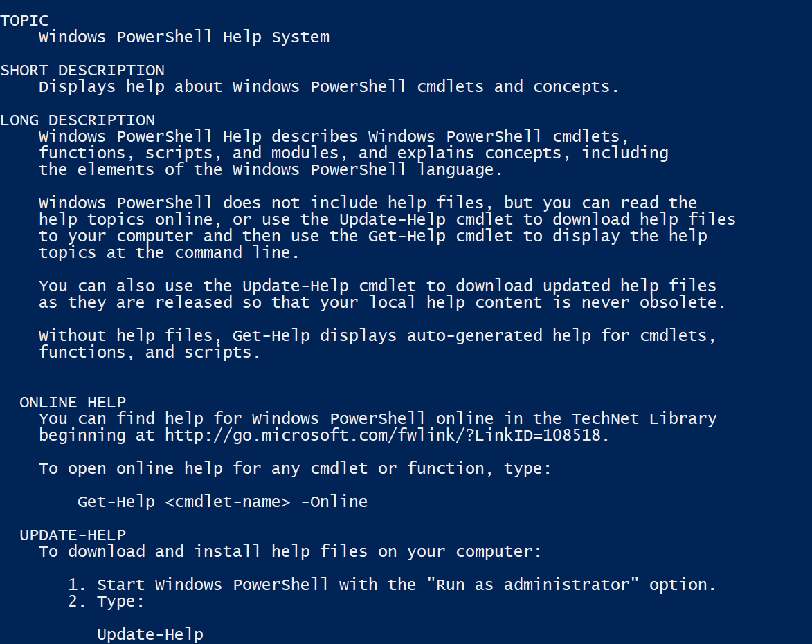Viewport: 812px width, 644px height.
Task: Click the line starting "1. Start Windows PowerShell"
Action: click(x=392, y=585)
